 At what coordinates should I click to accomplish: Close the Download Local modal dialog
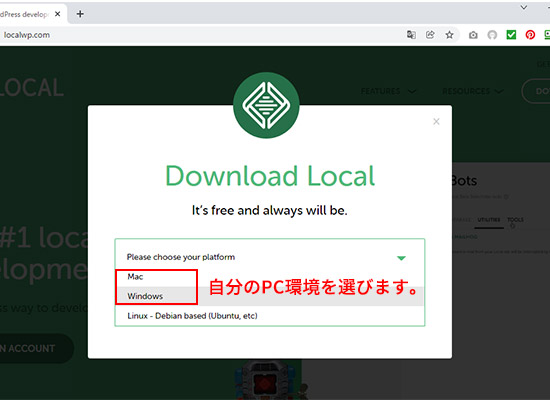click(436, 121)
